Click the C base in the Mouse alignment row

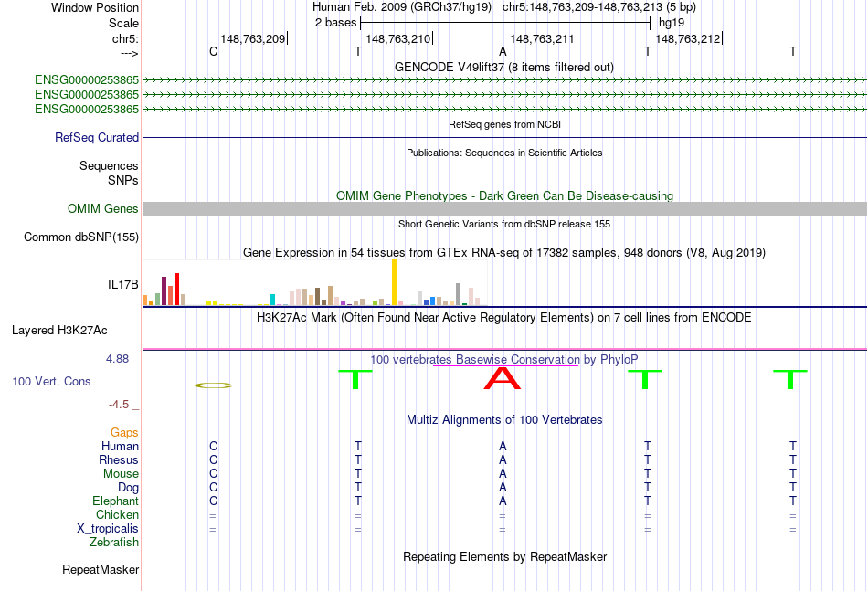pyautogui.click(x=213, y=474)
